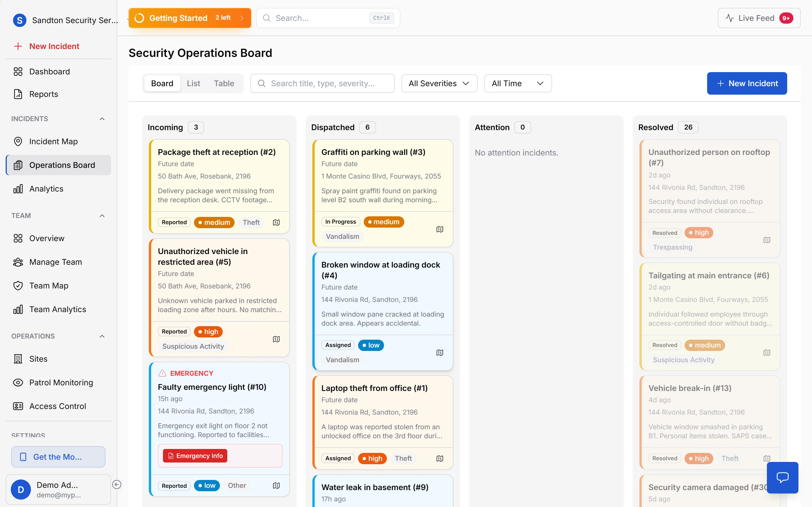Viewport: 812px width, 507px height.
Task: Collapse the INCIDENTS section chevron
Action: click(102, 119)
